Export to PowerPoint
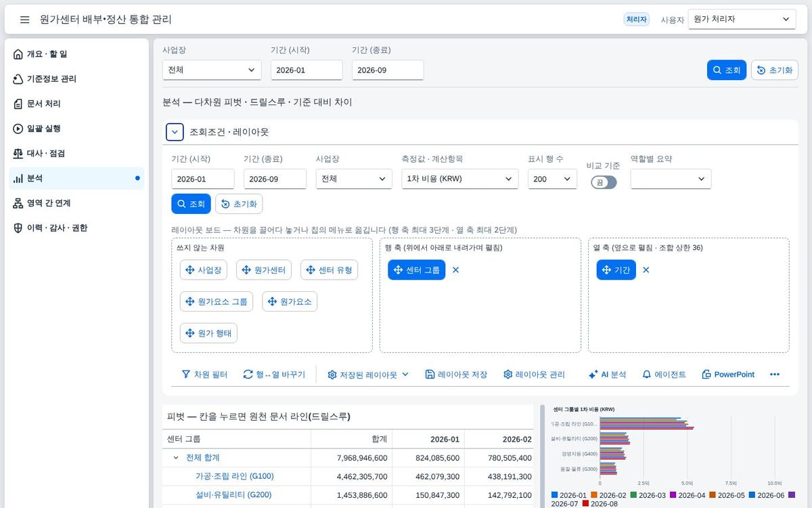Viewport: 812px width, 508px height. click(x=728, y=375)
